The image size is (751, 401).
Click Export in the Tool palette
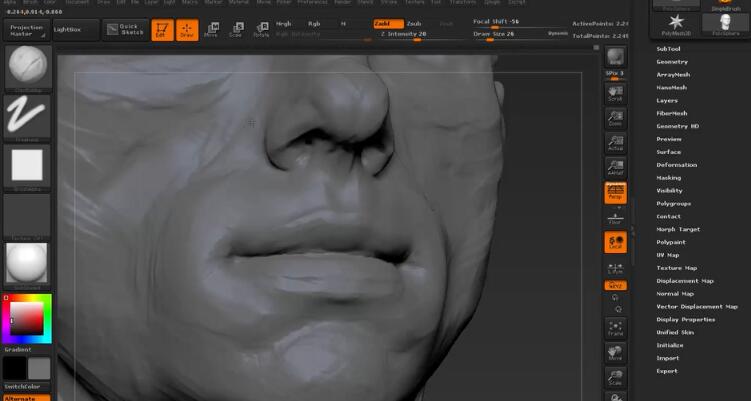(x=667, y=371)
